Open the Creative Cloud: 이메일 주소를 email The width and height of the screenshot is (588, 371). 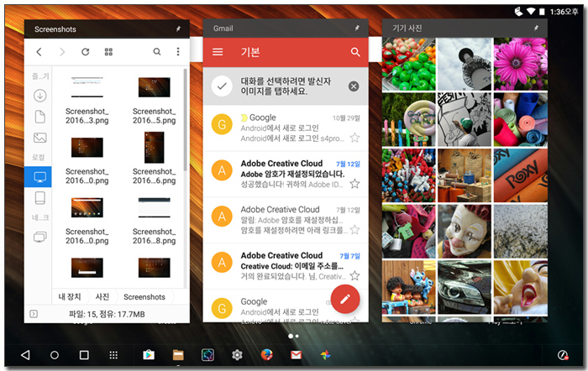(x=286, y=266)
